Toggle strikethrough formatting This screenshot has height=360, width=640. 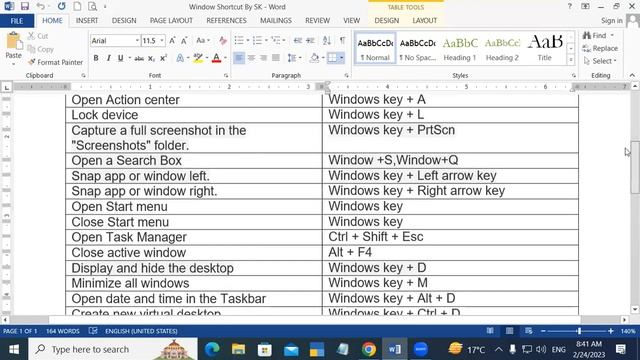point(139,58)
